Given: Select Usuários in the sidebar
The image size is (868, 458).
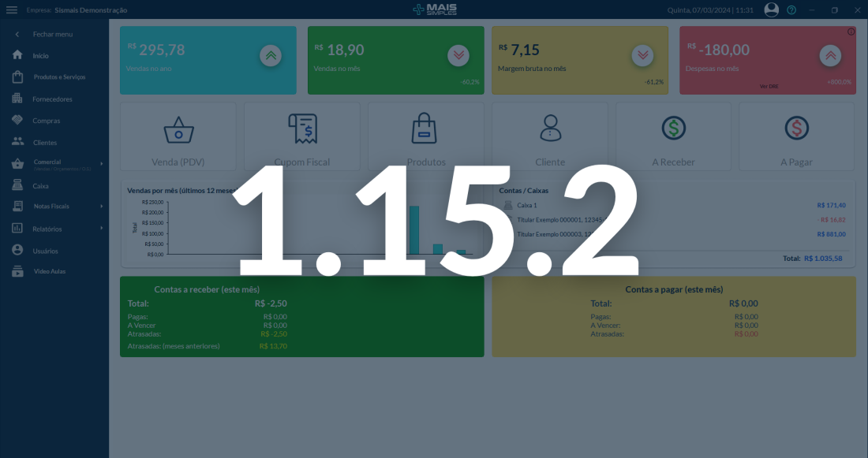Looking at the screenshot, I should point(46,251).
